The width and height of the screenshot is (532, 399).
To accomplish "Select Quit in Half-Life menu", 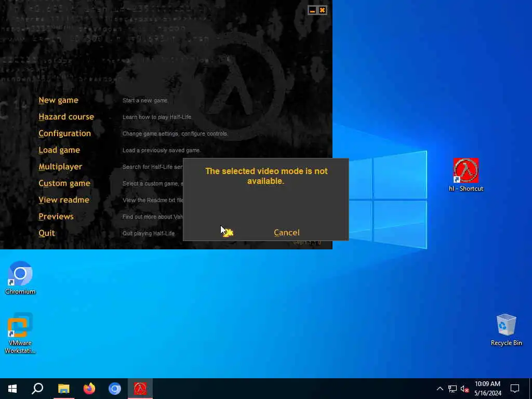I will 46,233.
